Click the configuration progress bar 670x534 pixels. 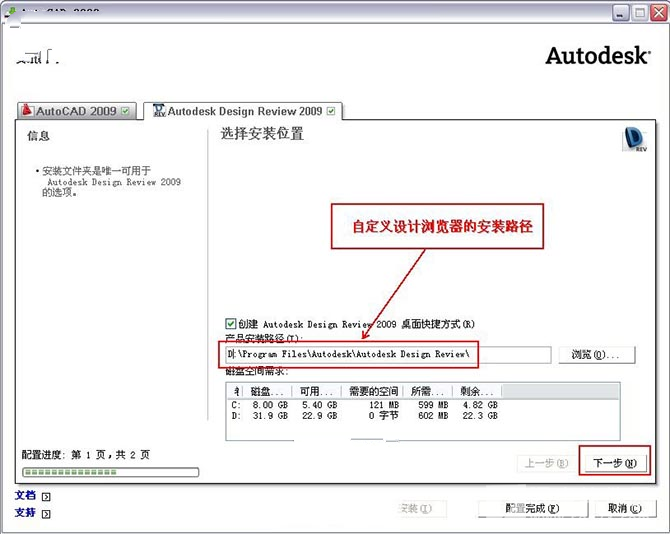point(110,472)
